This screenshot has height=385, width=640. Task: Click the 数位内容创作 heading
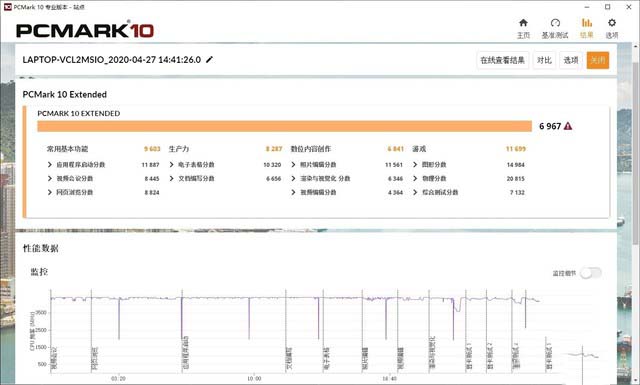click(311, 149)
